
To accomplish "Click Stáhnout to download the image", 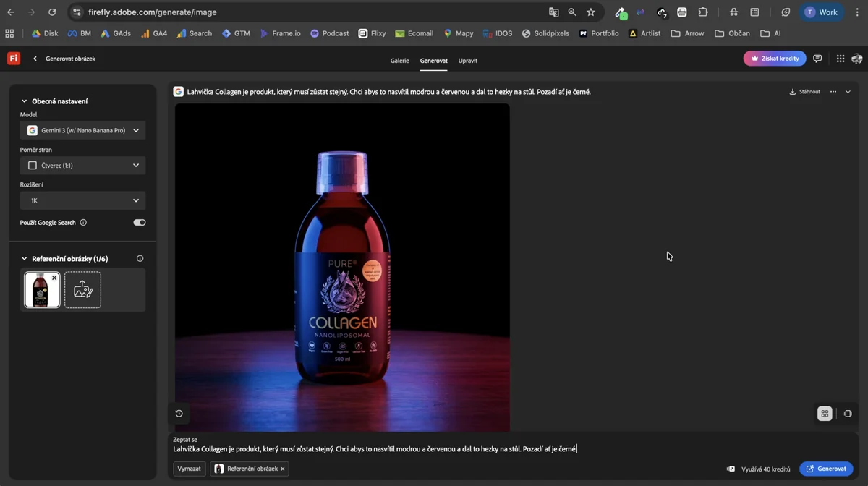I will [804, 92].
